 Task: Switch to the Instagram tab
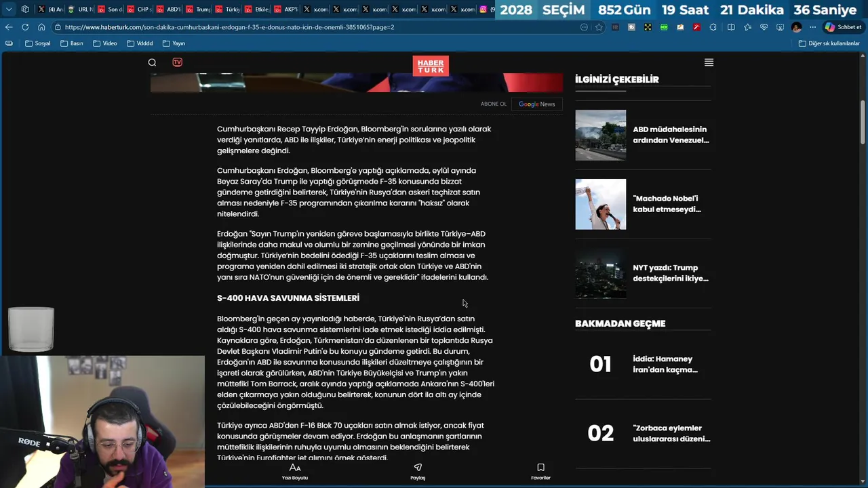click(x=487, y=9)
